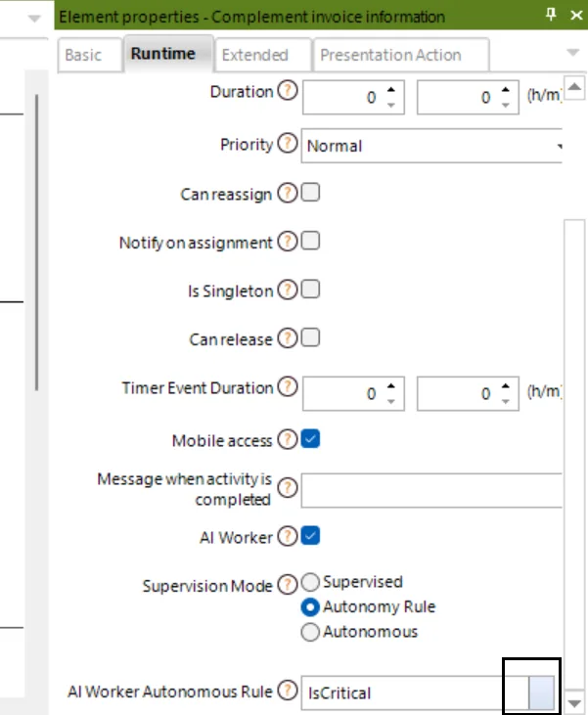Viewport: 588px width, 715px height.
Task: Decrease Timer Event Duration minutes
Action: click(506, 402)
